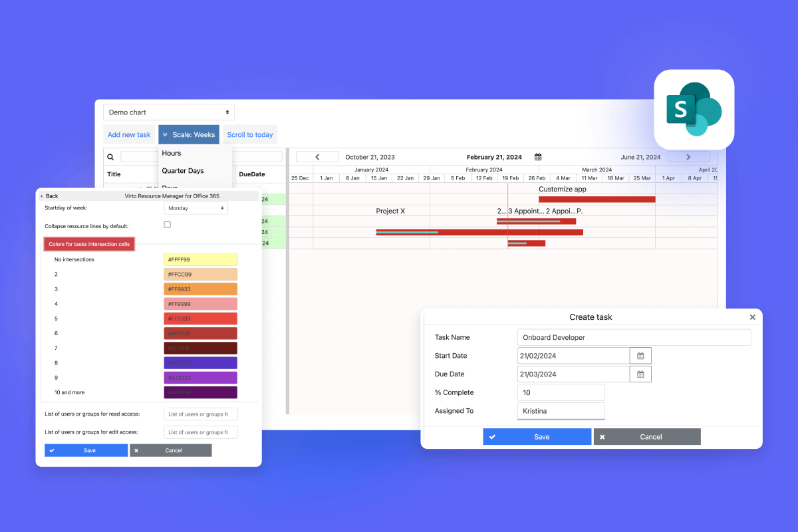
Task: Click Add new task button
Action: click(x=129, y=134)
